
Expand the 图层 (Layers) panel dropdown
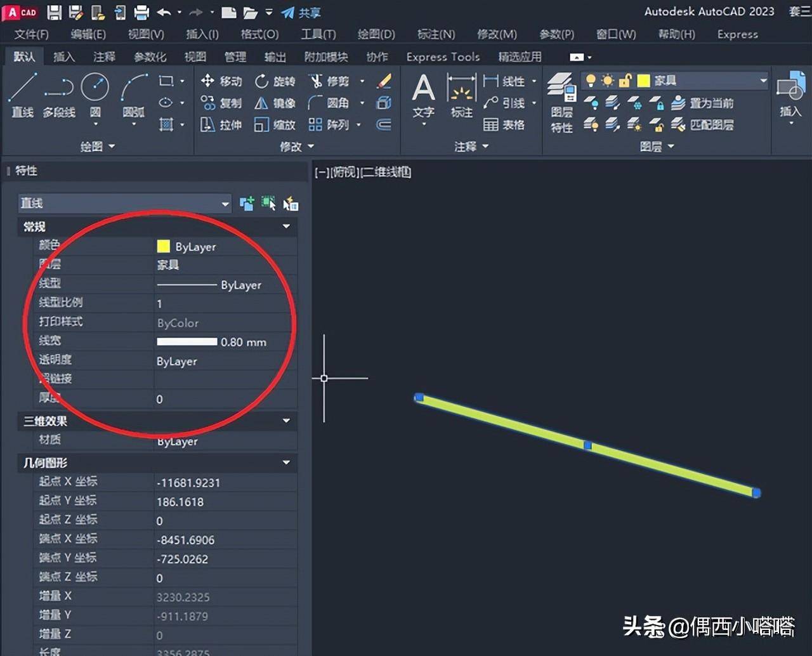pos(657,147)
